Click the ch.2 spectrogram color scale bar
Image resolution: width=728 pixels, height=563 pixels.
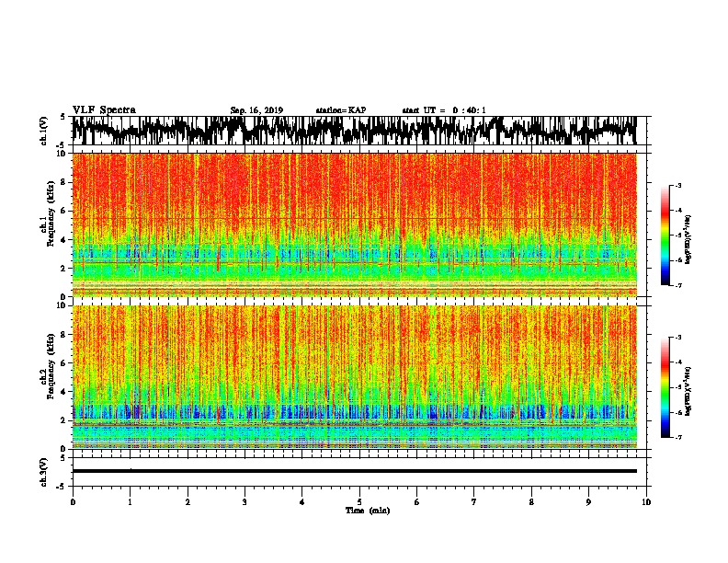665,387
